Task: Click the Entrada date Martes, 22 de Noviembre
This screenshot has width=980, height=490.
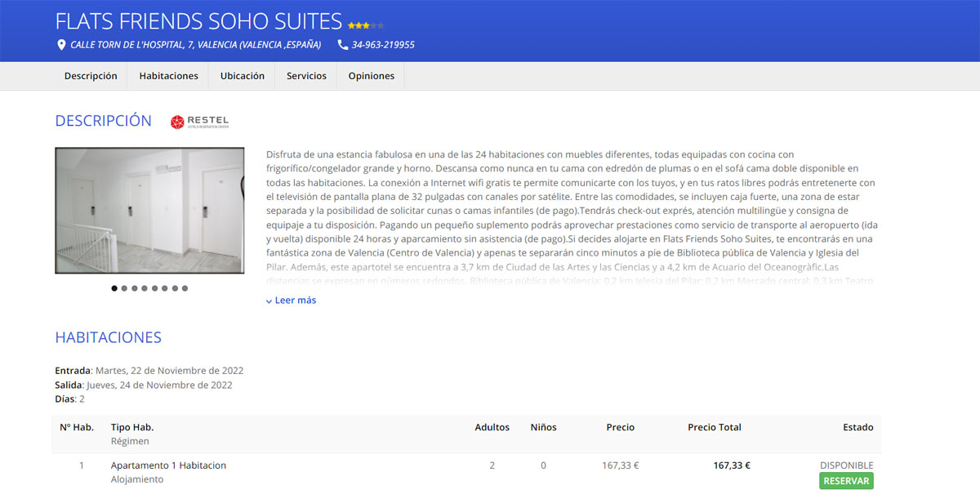Action: coord(169,371)
